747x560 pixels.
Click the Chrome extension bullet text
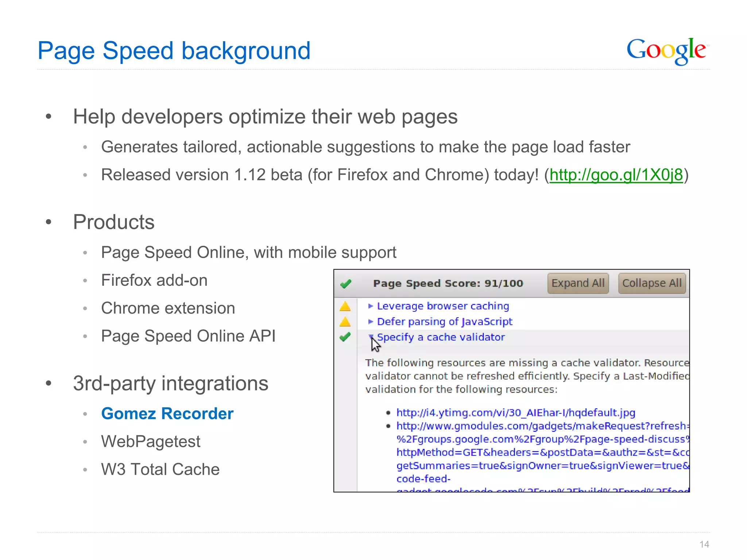click(168, 308)
